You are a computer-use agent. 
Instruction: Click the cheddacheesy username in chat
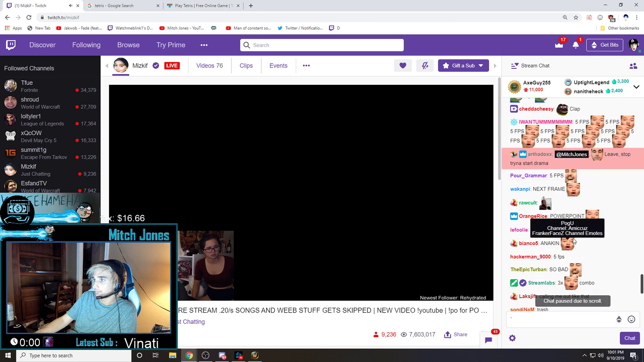(x=536, y=109)
